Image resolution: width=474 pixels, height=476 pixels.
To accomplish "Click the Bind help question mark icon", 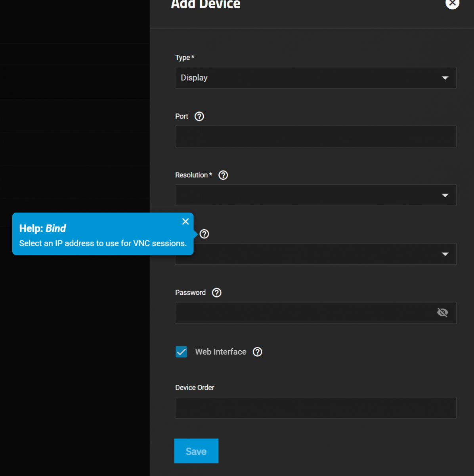I will tap(205, 234).
